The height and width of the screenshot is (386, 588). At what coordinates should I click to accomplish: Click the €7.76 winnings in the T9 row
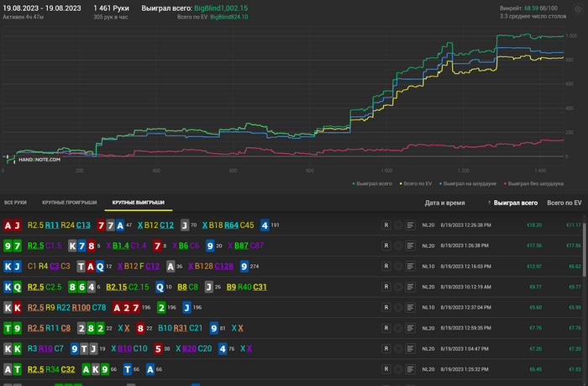pyautogui.click(x=536, y=328)
